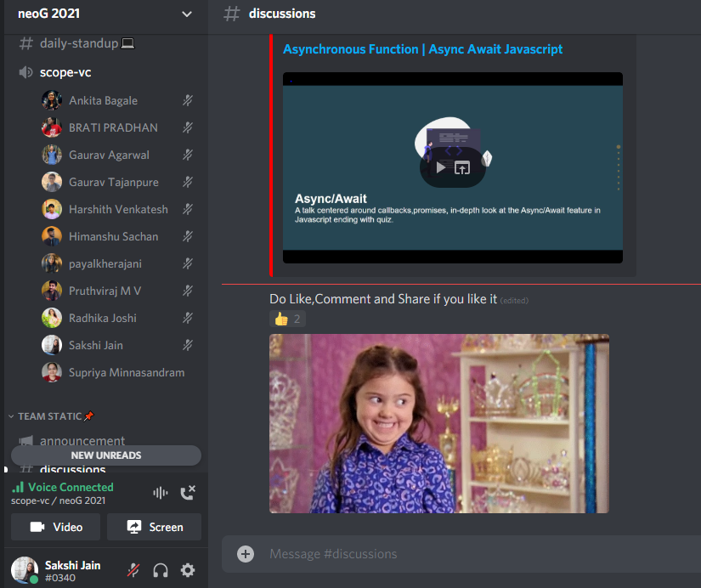The height and width of the screenshot is (588, 701).
Task: Disconnect from the voice call
Action: [x=188, y=493]
